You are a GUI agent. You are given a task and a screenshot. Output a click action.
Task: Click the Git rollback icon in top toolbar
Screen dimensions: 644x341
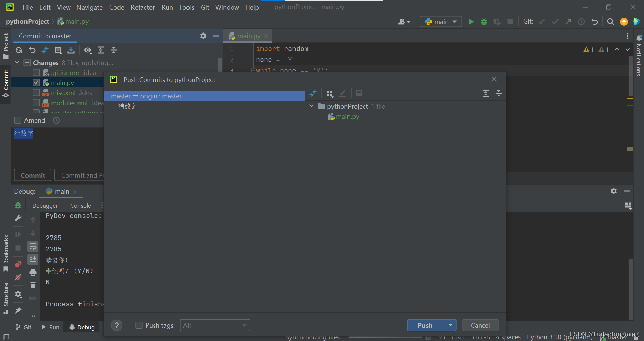click(x=595, y=22)
